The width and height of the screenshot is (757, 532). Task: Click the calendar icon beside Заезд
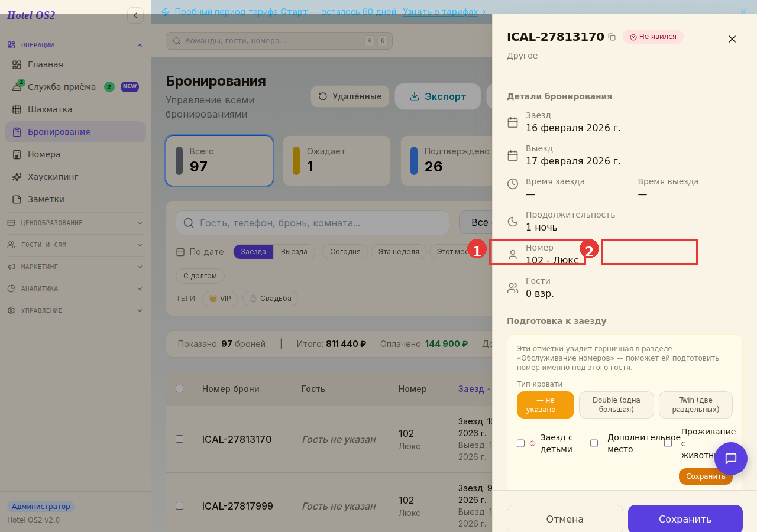coord(513,122)
